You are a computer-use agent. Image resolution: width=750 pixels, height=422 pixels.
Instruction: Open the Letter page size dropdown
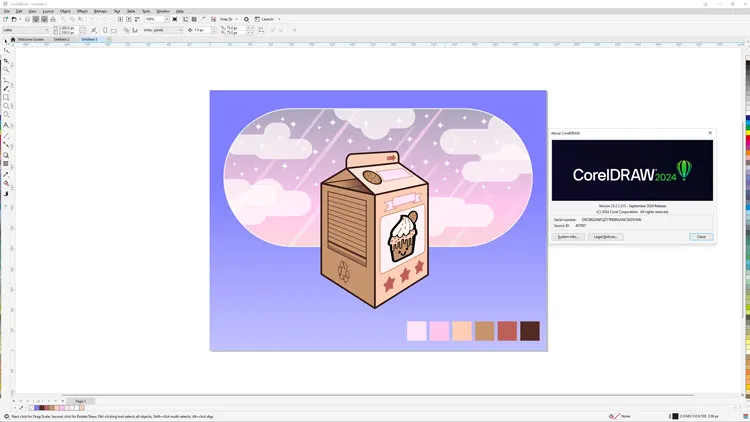24,30
